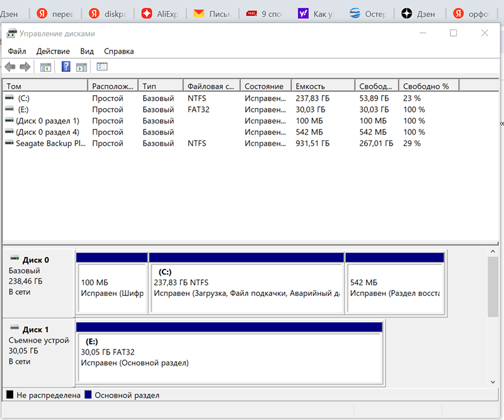Click the scroll-down arrow of the disk pane
This screenshot has height=420, width=504.
click(x=493, y=382)
